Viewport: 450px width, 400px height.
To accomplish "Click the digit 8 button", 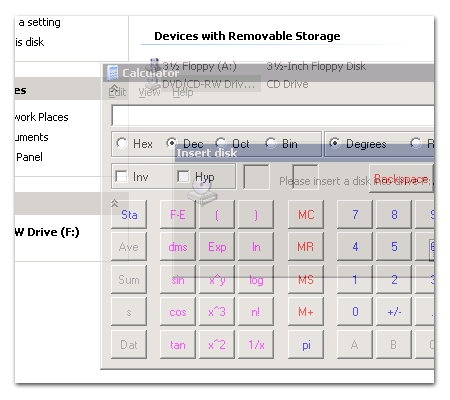I will coord(394,214).
